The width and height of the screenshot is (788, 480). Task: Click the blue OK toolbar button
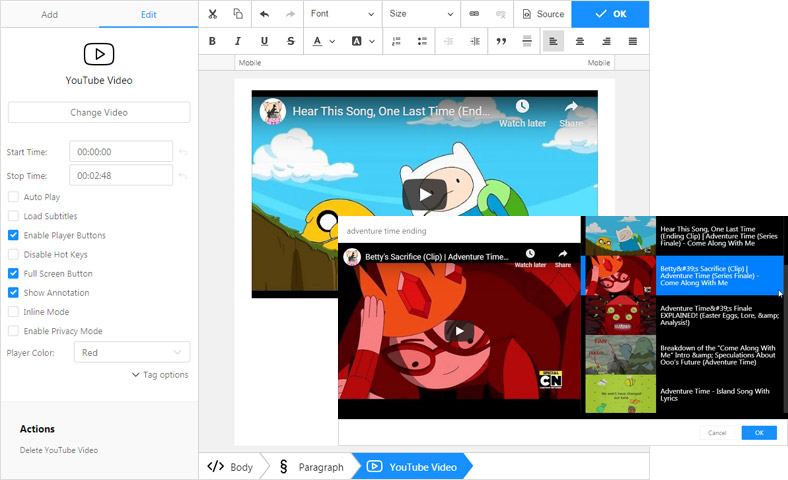[610, 14]
